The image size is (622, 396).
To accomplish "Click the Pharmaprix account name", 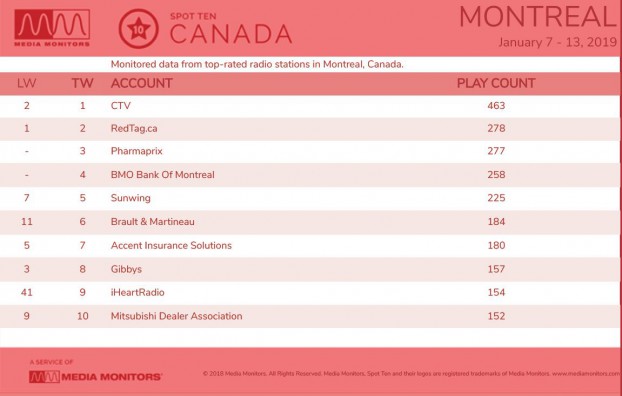I will point(136,151).
